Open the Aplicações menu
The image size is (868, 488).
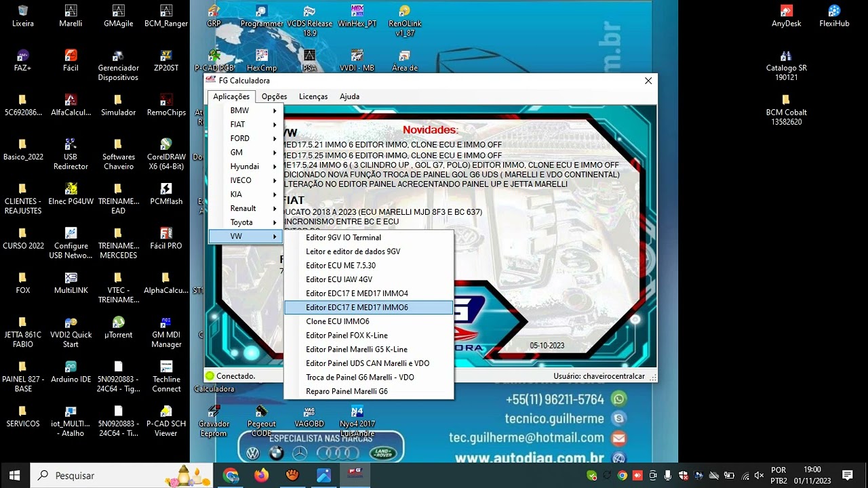[231, 97]
